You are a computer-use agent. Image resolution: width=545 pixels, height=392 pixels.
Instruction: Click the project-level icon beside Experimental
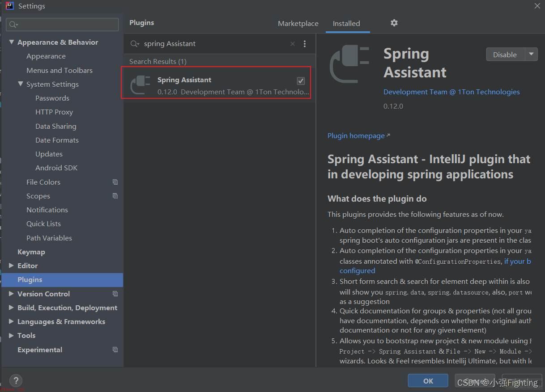tap(115, 350)
